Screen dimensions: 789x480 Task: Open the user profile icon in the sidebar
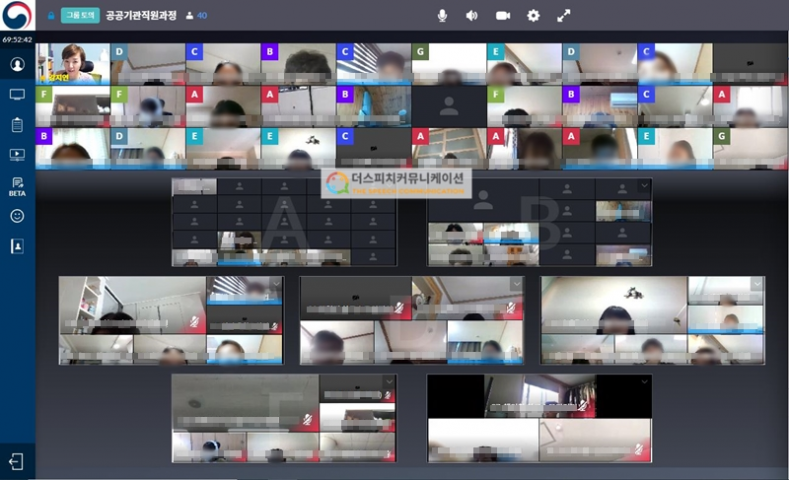(x=17, y=64)
